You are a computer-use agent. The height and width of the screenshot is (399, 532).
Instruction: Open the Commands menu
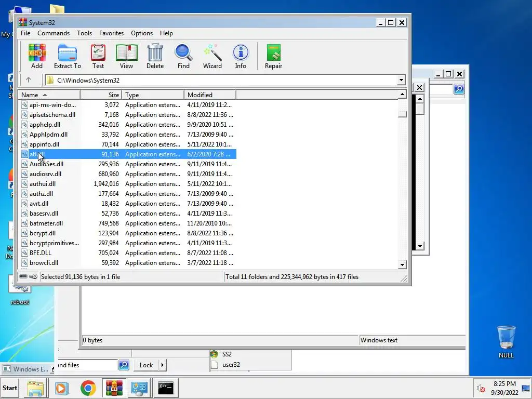(x=54, y=33)
